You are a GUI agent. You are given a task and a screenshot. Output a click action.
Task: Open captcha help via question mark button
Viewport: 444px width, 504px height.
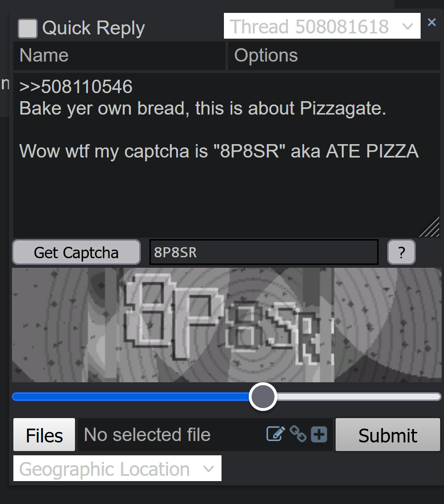(x=401, y=252)
